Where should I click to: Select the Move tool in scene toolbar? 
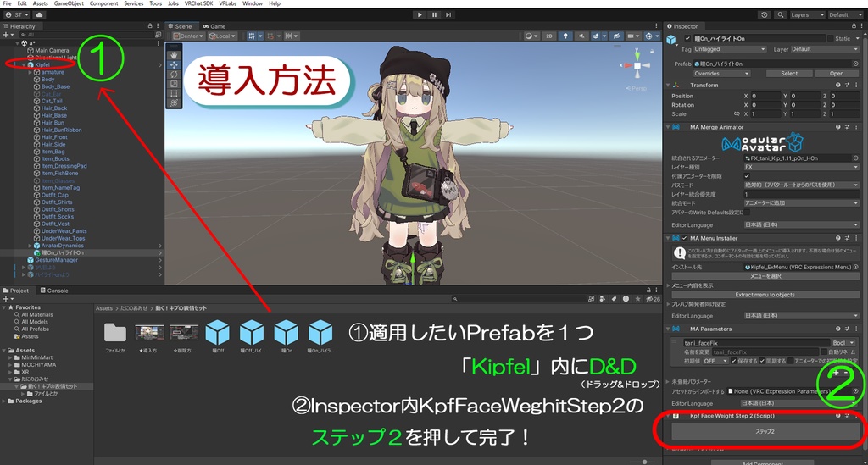coord(174,64)
